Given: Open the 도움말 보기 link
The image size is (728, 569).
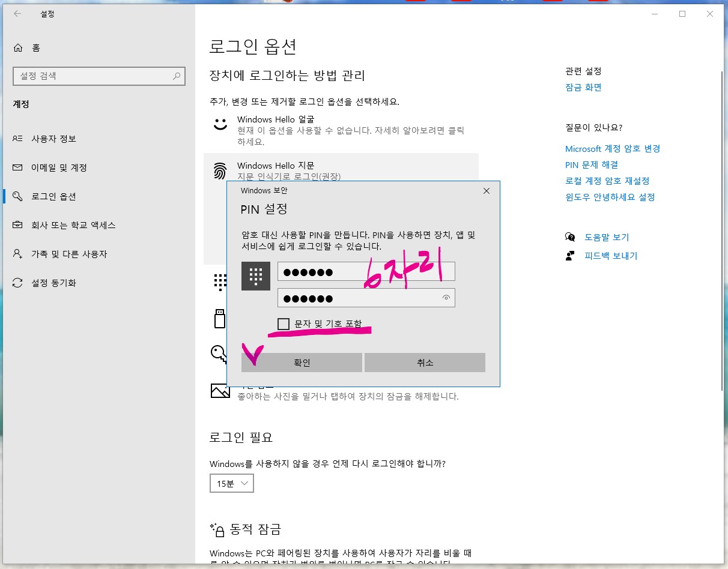Looking at the screenshot, I should pyautogui.click(x=607, y=237).
